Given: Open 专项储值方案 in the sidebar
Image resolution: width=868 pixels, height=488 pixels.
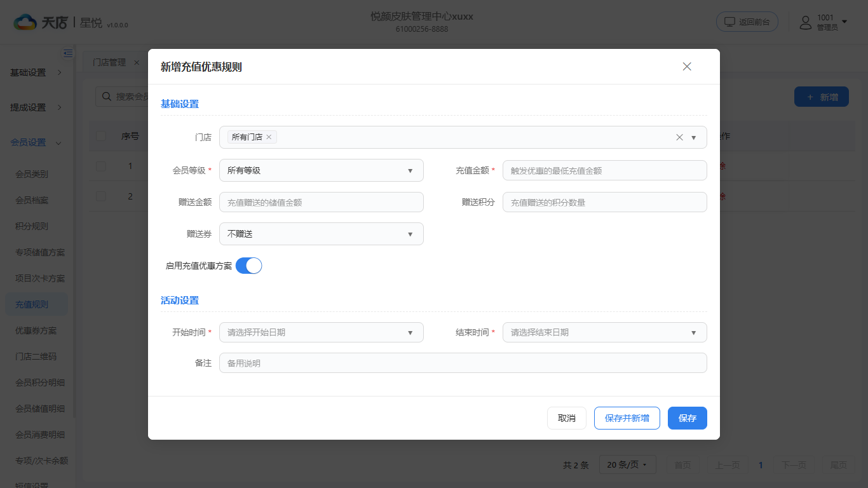Looking at the screenshot, I should tap(40, 252).
